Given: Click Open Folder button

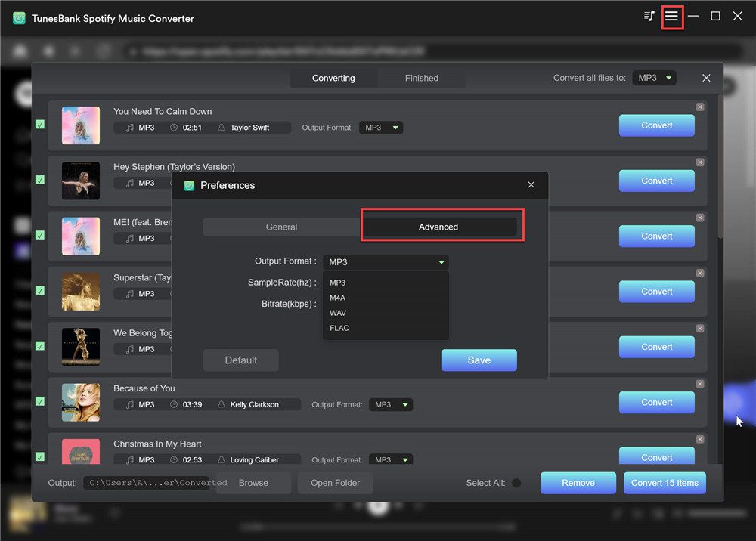Looking at the screenshot, I should click(335, 483).
